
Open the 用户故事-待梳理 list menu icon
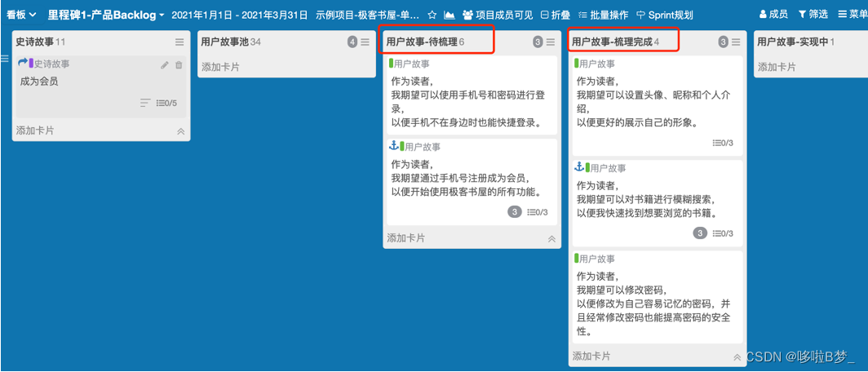[550, 42]
